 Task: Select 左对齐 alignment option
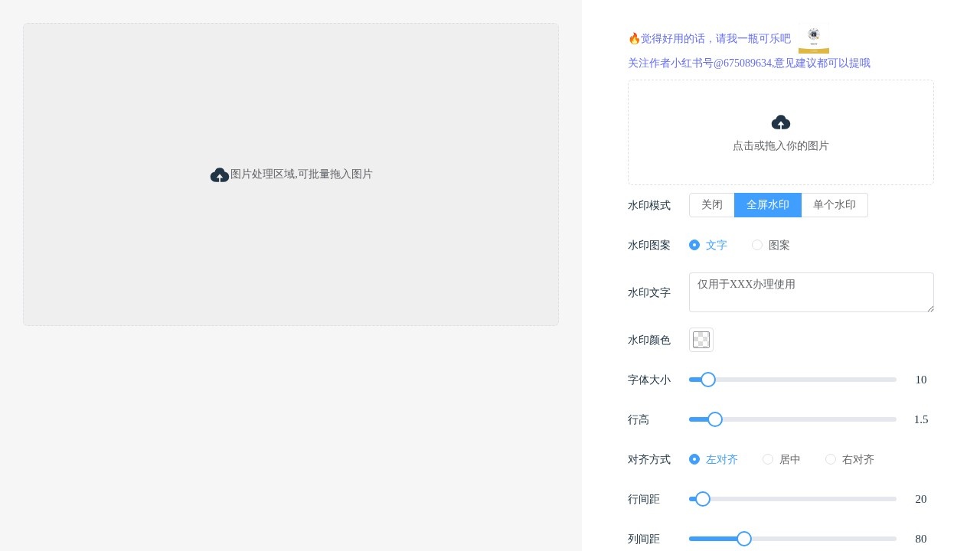coord(694,459)
